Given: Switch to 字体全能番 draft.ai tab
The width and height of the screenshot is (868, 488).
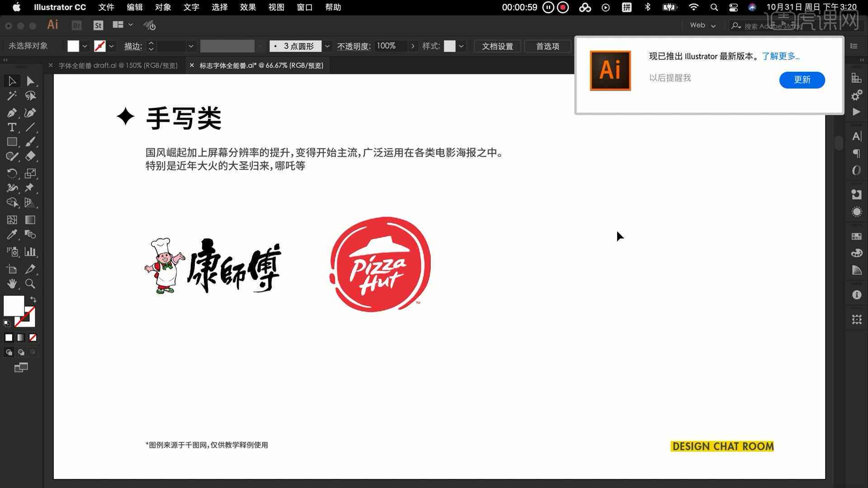Looking at the screenshot, I should pos(118,65).
